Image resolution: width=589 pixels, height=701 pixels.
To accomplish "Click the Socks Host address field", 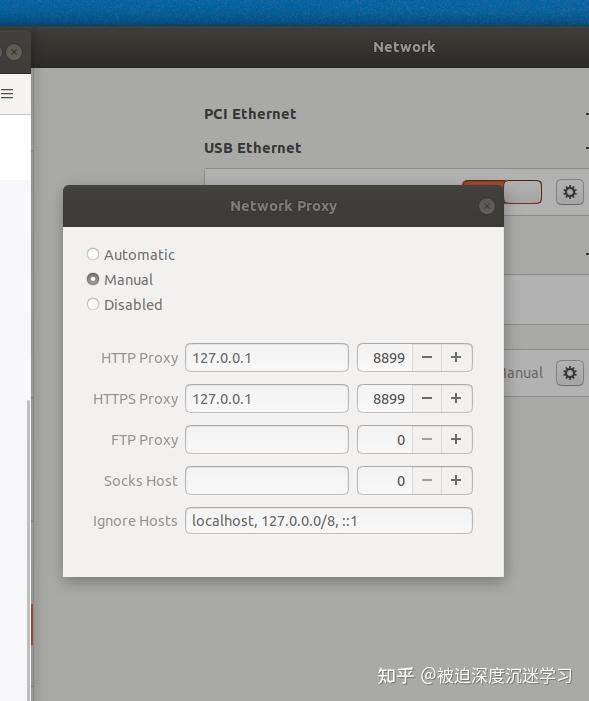I will pos(267,481).
